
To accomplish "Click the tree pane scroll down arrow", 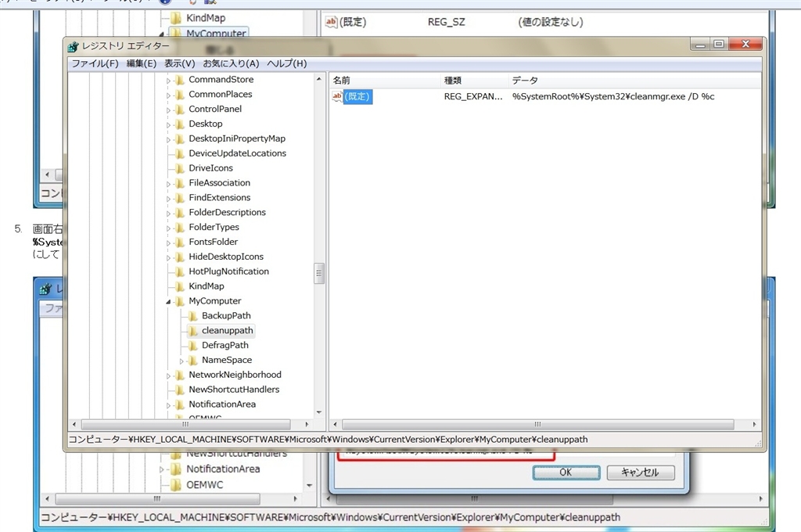I will (x=319, y=412).
